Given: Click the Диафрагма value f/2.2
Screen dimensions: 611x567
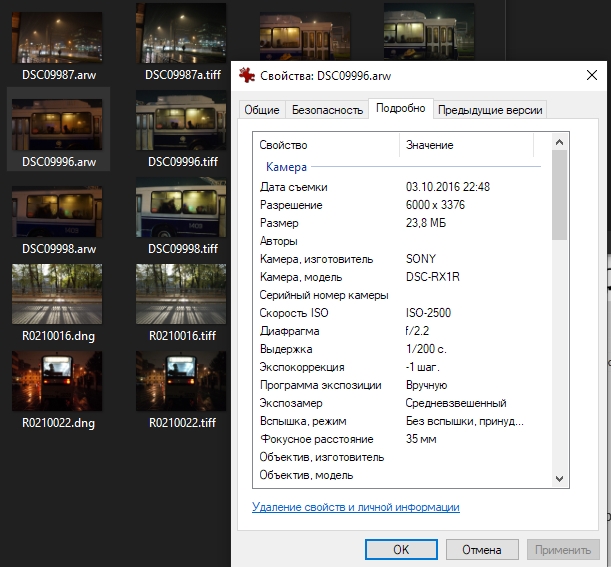Looking at the screenshot, I should coord(417,331).
